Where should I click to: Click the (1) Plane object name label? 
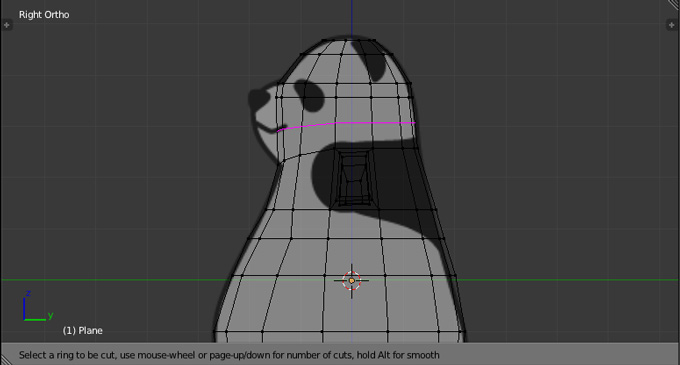82,330
